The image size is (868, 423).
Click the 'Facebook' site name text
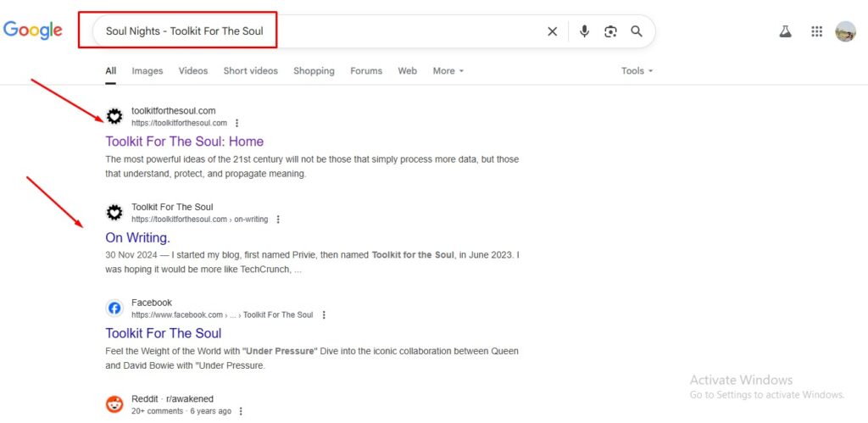click(x=152, y=303)
